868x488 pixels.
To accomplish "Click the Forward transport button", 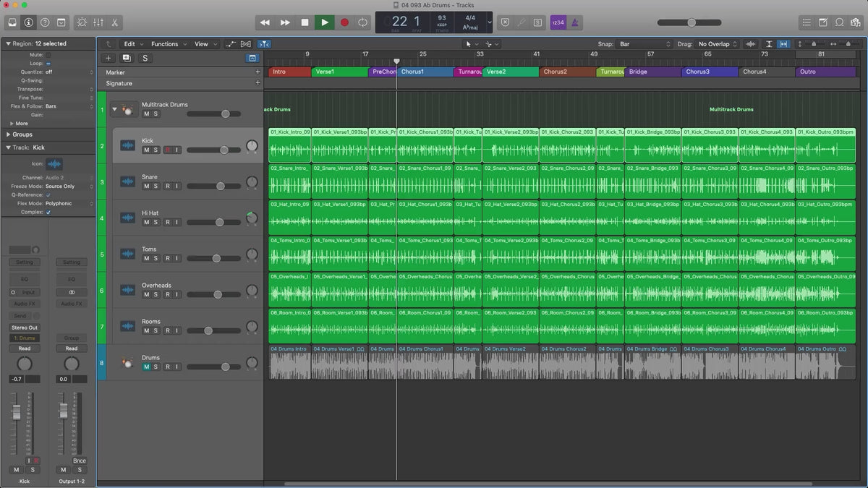I will point(285,22).
